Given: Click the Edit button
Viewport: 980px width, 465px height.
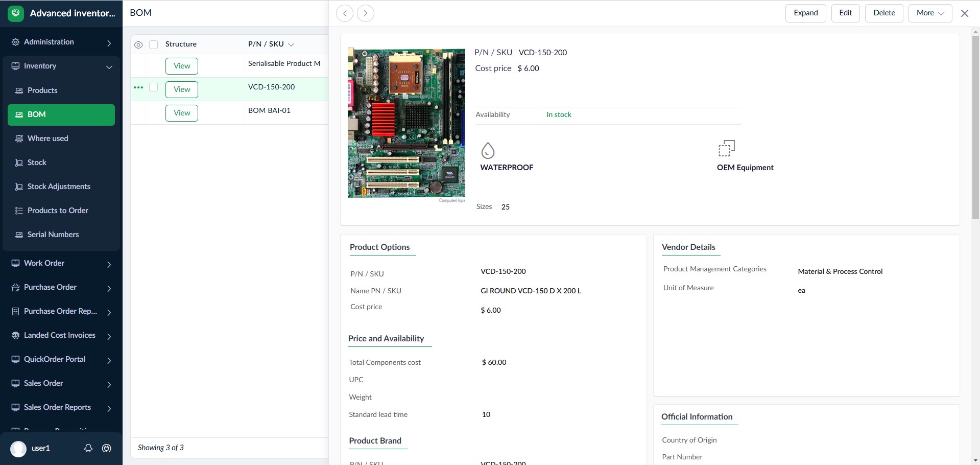Looking at the screenshot, I should pos(845,13).
